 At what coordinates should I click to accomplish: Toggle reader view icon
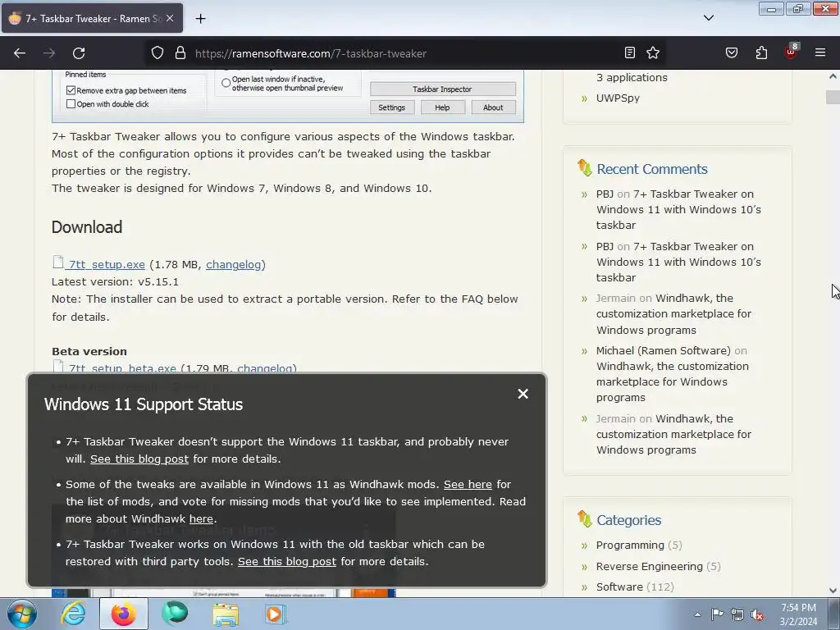tap(629, 52)
